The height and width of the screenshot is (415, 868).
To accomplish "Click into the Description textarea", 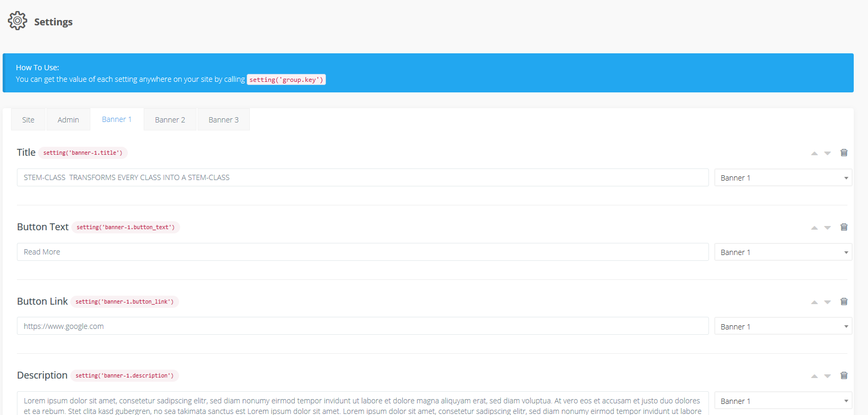I will coord(362,403).
